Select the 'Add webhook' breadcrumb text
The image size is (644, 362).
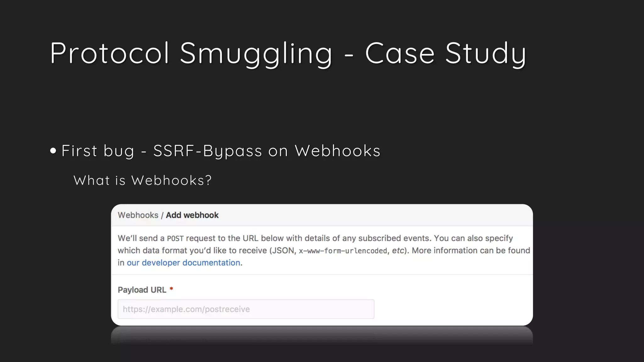tap(192, 215)
